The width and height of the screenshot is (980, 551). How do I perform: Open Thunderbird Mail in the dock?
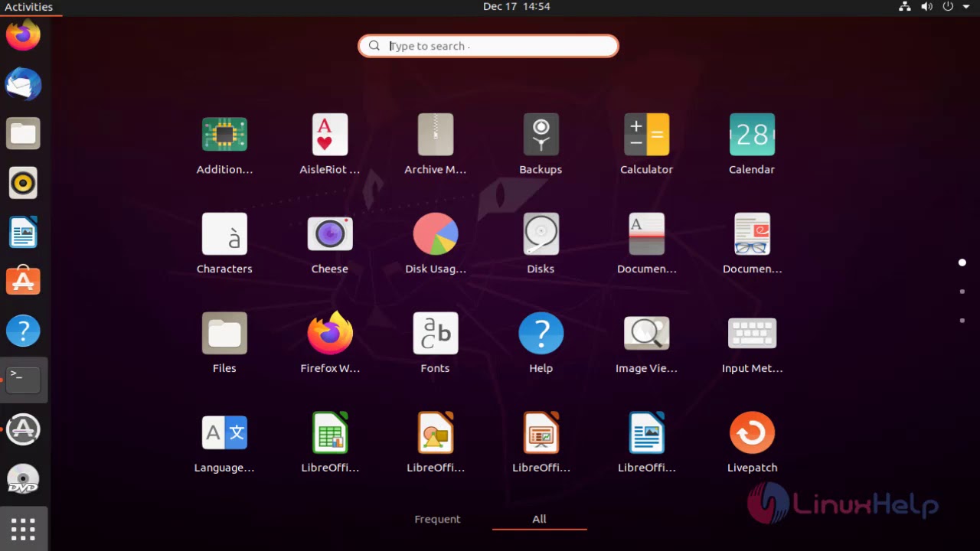coord(23,84)
